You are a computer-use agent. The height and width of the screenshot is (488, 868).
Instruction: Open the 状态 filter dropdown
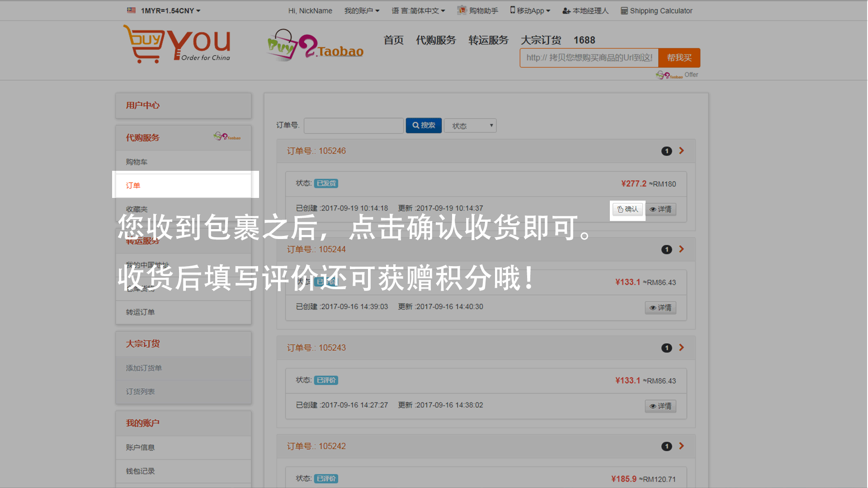coord(470,126)
